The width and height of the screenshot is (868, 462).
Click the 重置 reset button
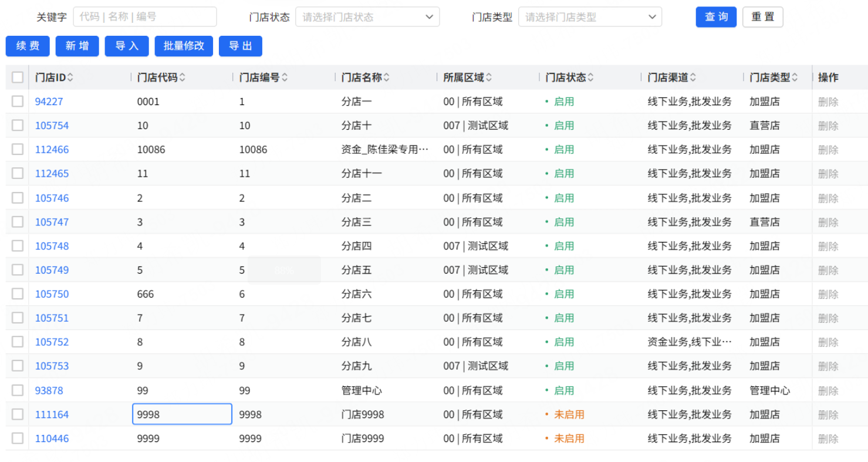[x=762, y=17]
